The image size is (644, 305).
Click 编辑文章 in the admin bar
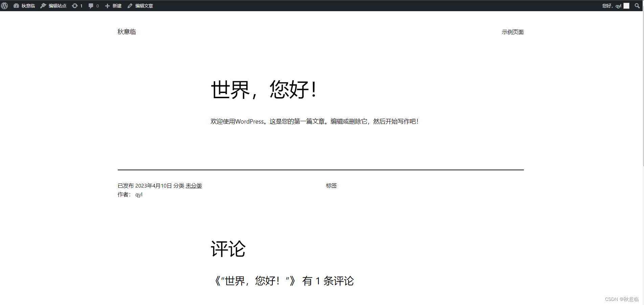[140, 6]
